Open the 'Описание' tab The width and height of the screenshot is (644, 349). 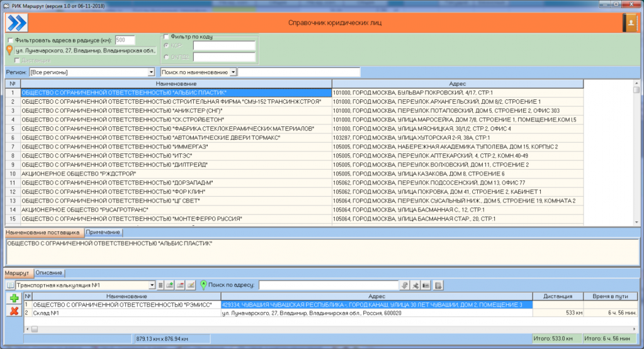point(48,272)
